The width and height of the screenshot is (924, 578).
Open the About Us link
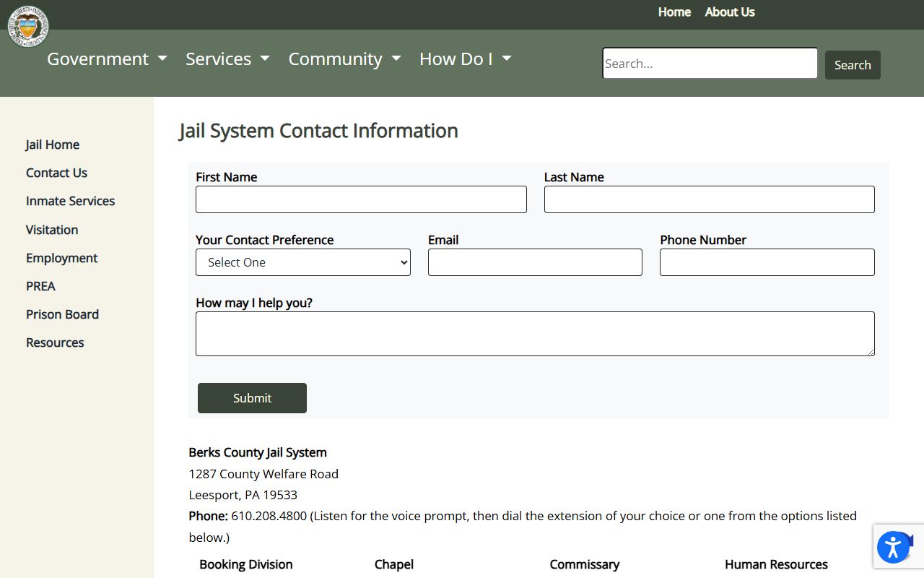click(730, 12)
